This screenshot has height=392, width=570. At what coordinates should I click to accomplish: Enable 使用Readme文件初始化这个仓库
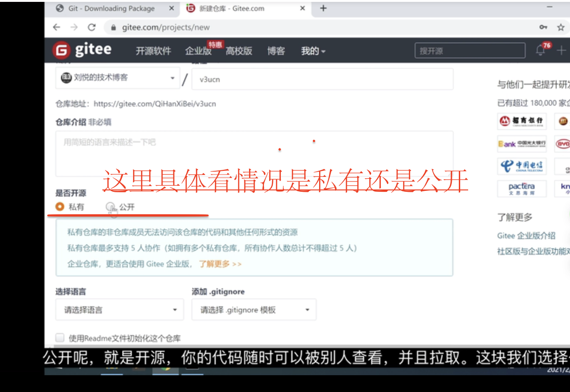click(59, 337)
